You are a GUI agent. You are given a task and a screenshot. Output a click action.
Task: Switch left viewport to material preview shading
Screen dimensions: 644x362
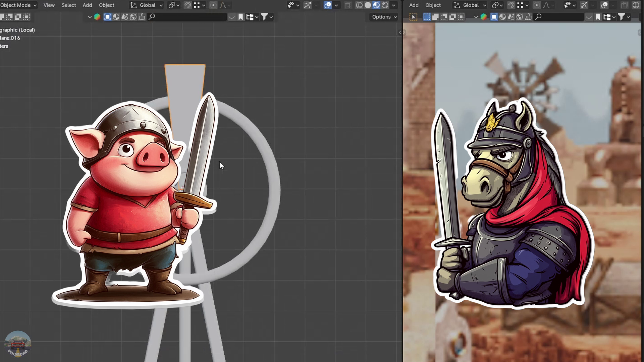[x=376, y=5]
